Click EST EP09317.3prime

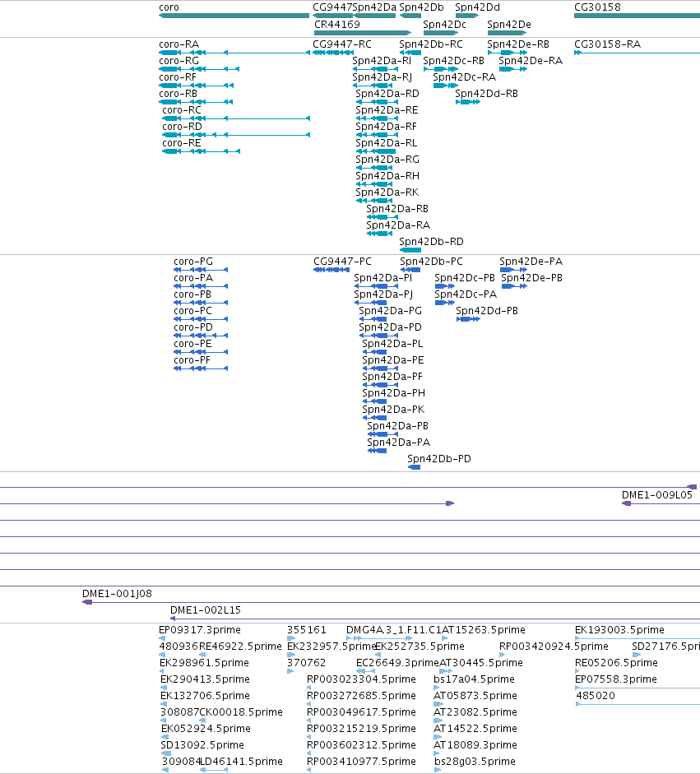[x=162, y=638]
